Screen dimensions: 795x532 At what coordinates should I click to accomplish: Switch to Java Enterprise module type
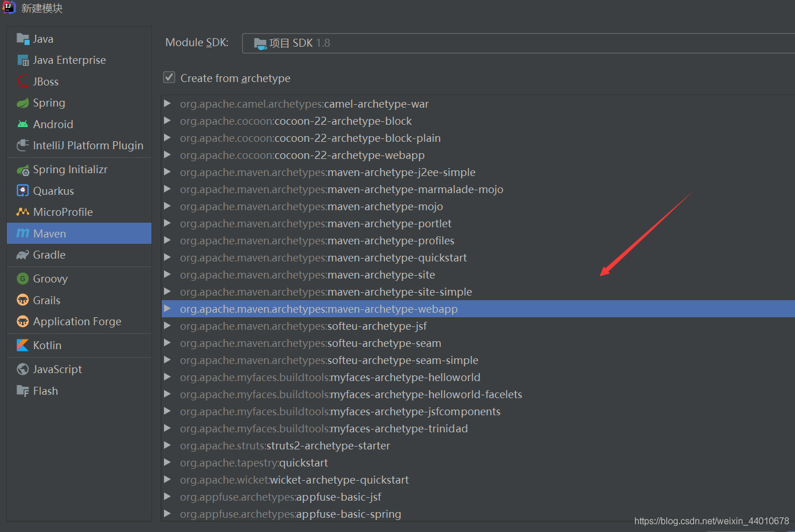pos(79,60)
